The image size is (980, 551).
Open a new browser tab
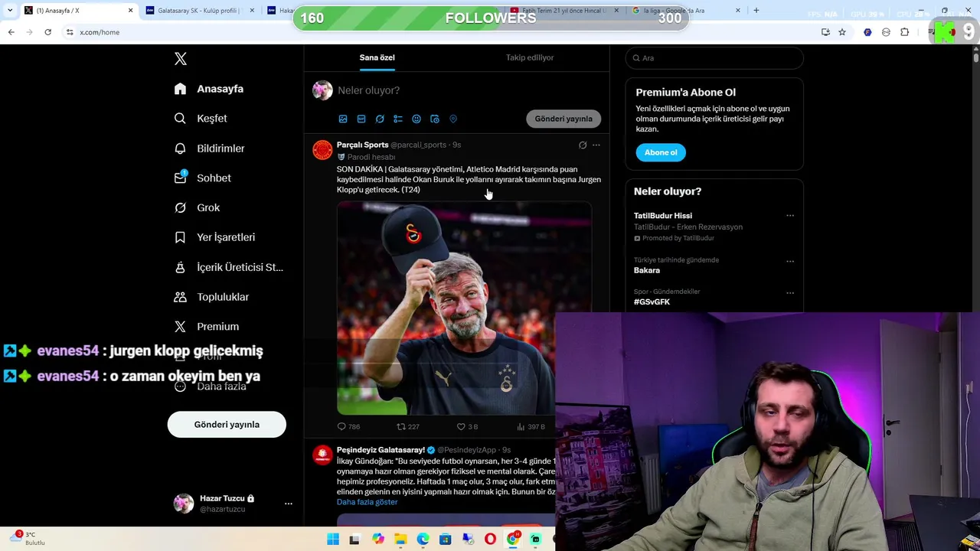(756, 11)
